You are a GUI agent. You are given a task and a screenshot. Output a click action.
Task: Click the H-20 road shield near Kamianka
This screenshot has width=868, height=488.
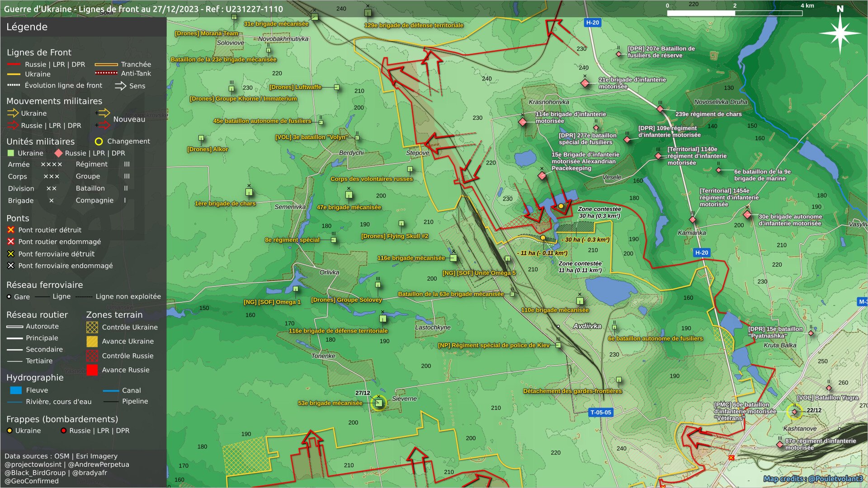tap(702, 253)
